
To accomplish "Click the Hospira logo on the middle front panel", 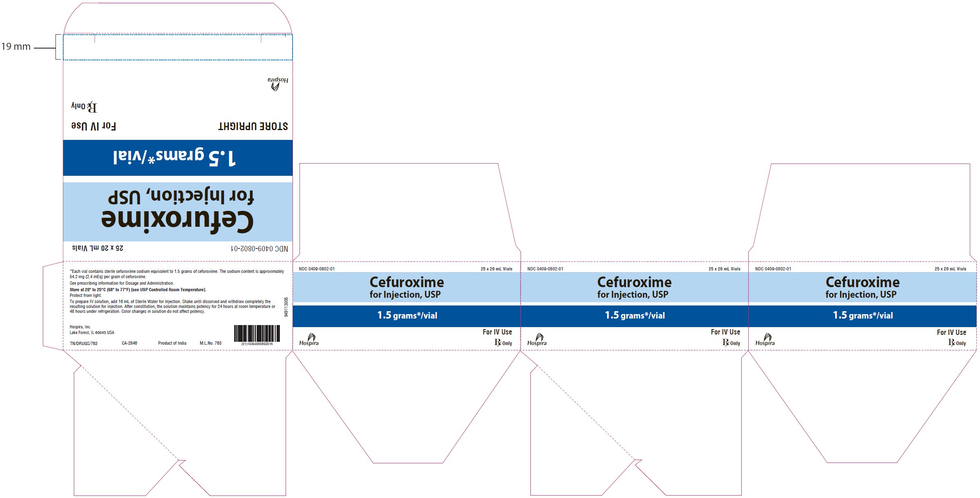I will pos(537,339).
